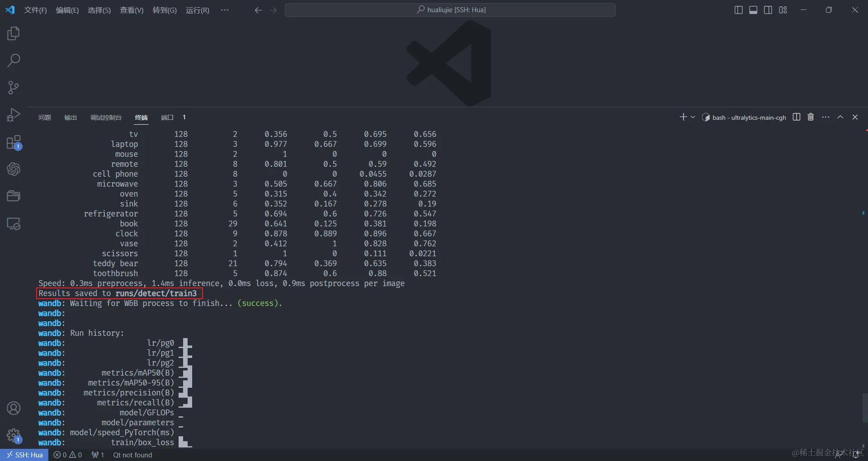The image size is (868, 461).
Task: Switch to the 调试控制台 tab
Action: pos(106,118)
